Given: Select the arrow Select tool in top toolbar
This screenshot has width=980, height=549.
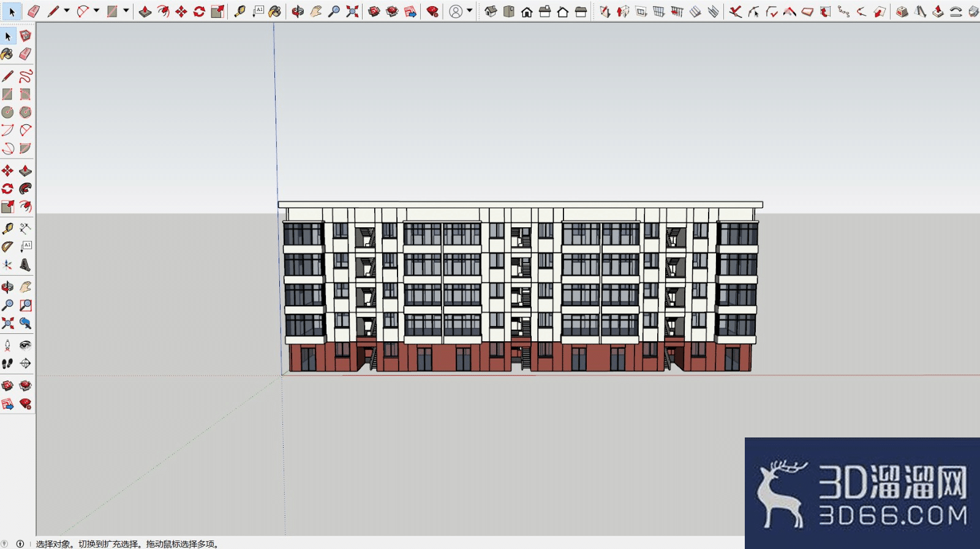Looking at the screenshot, I should pos(12,11).
